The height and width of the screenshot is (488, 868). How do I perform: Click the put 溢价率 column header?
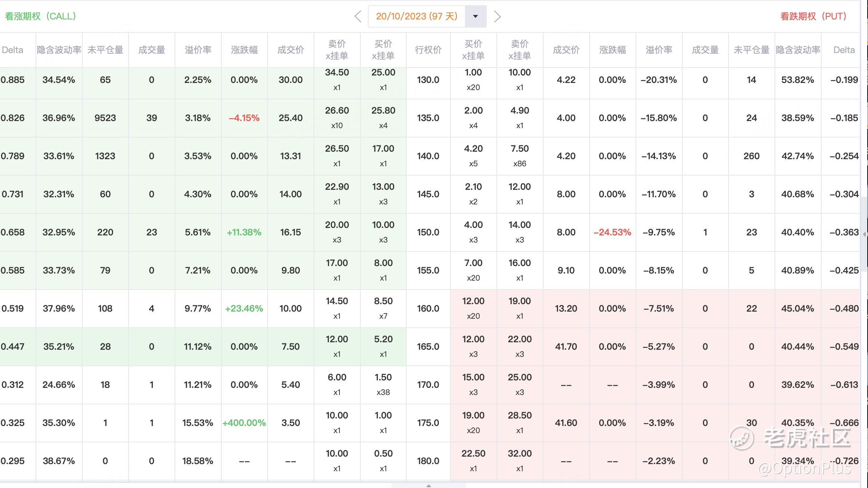(x=659, y=50)
